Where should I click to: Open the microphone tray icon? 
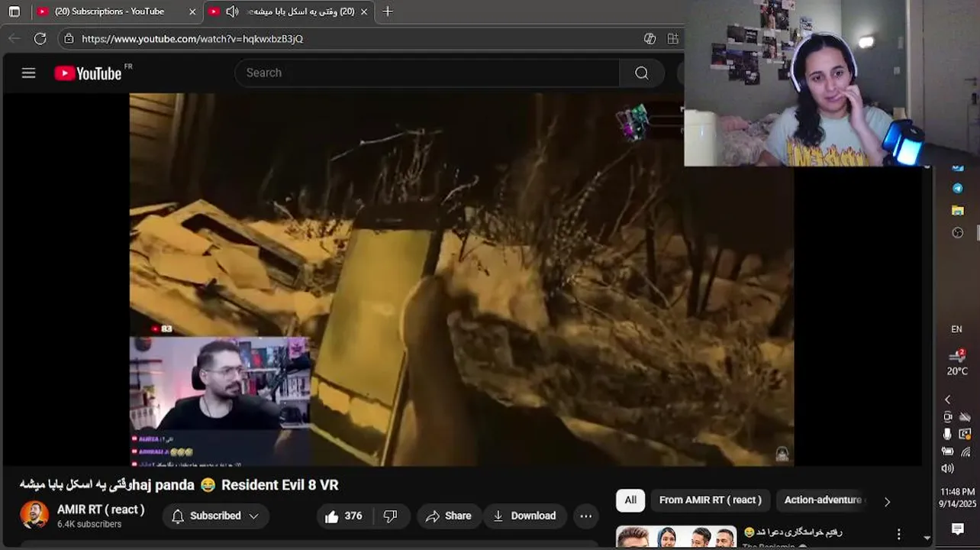tap(947, 434)
